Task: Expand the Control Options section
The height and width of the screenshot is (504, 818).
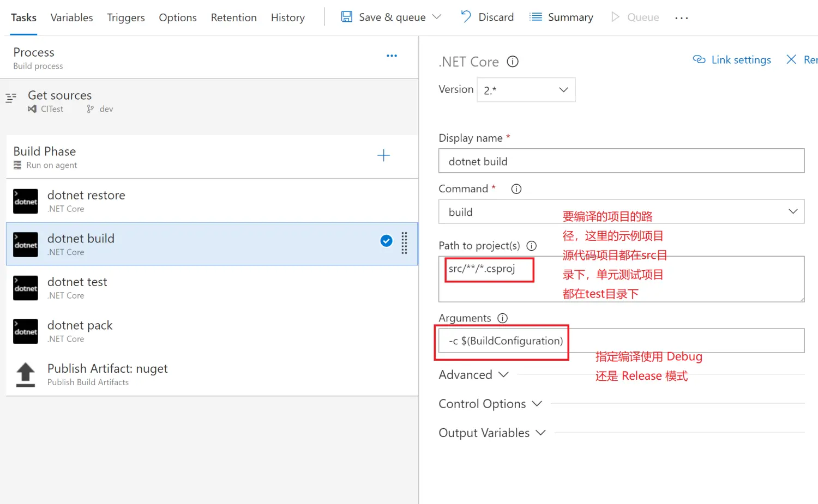Action: pyautogui.click(x=490, y=404)
